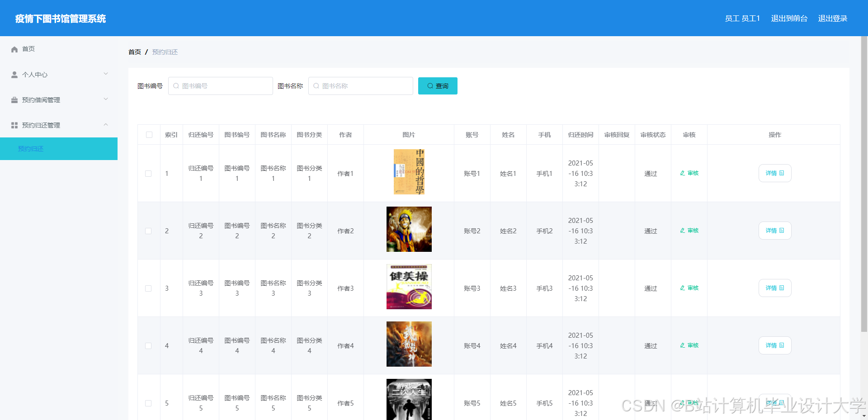Image resolution: width=868 pixels, height=420 pixels.
Task: Select the 预约归还 submenu item
Action: click(59, 149)
